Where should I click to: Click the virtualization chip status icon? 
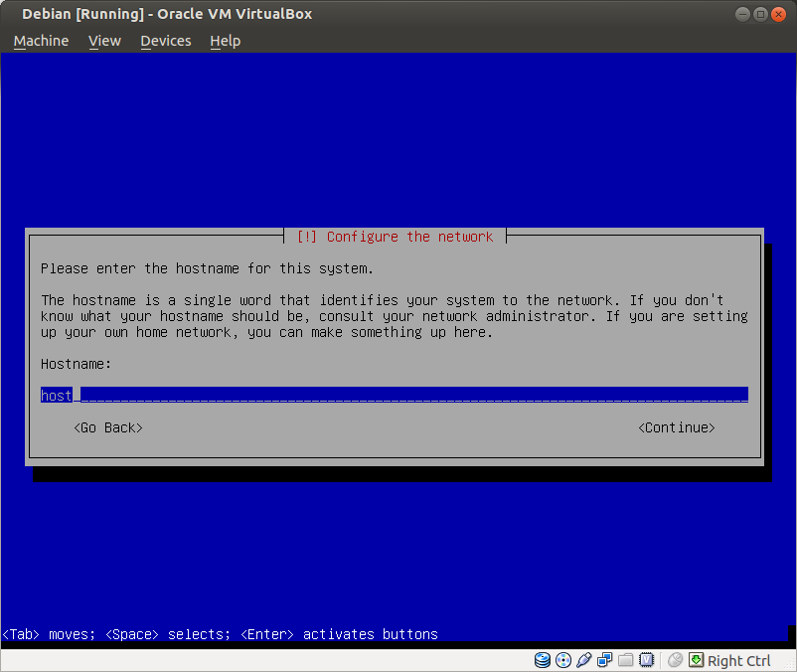click(x=647, y=660)
